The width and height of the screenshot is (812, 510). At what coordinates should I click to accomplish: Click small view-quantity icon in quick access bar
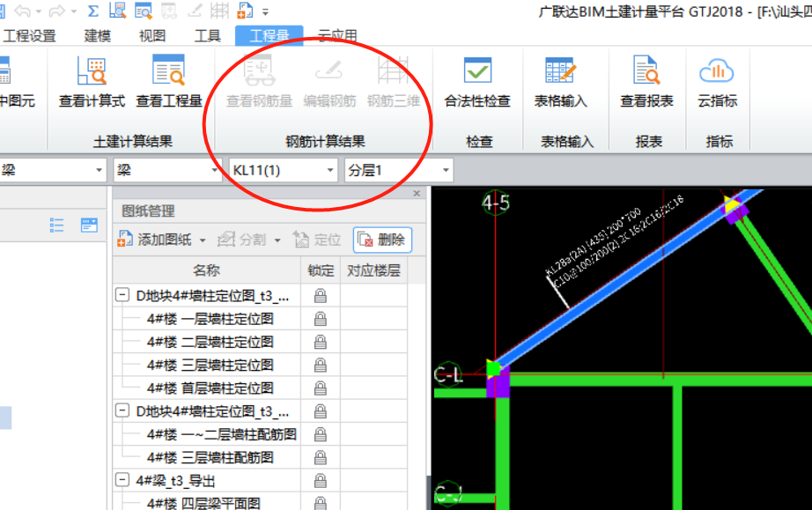click(143, 11)
